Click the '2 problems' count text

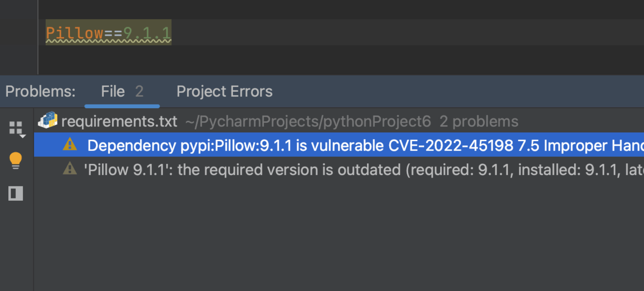(479, 122)
